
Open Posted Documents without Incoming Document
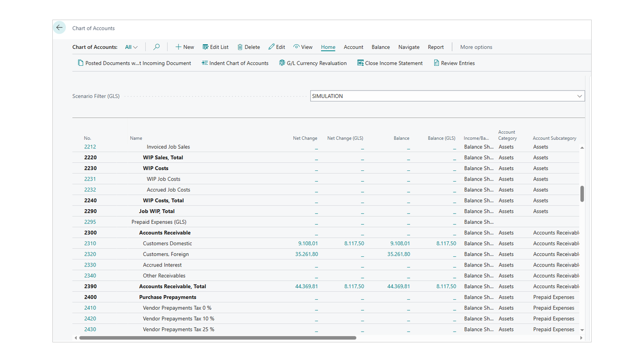click(134, 63)
